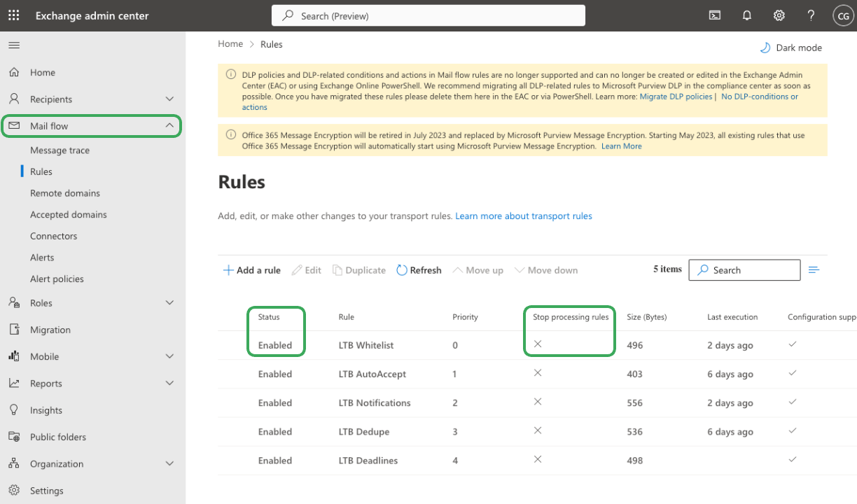Click the Public folders icon
The height and width of the screenshot is (504, 857).
click(14, 437)
